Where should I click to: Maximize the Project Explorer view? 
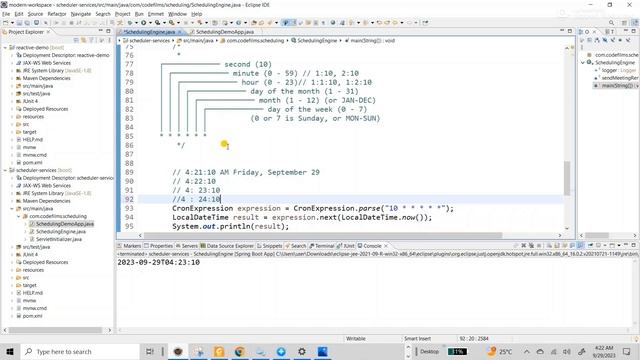pyautogui.click(x=108, y=31)
